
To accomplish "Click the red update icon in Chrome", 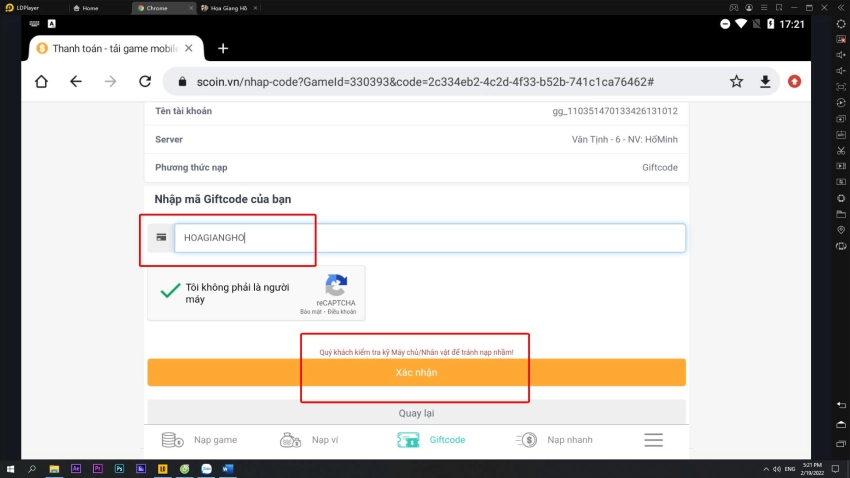I will [794, 82].
